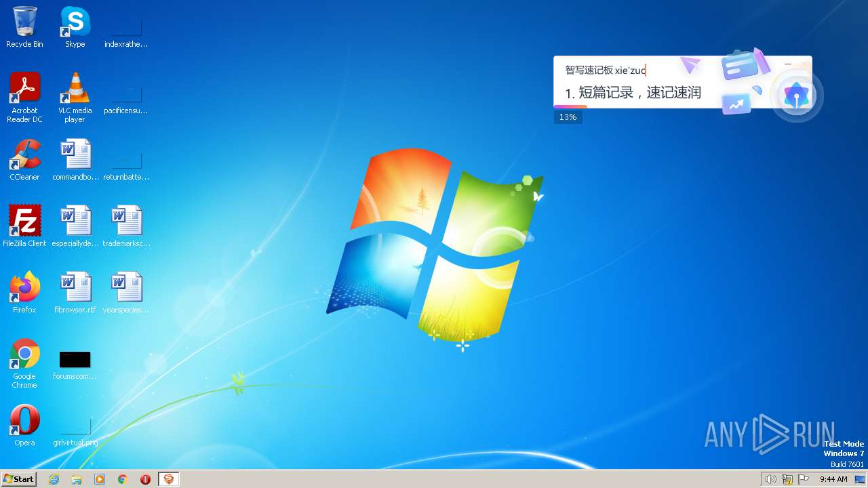Click the paper plane illustration on popup
Screen dimensions: 868x488
tap(690, 65)
